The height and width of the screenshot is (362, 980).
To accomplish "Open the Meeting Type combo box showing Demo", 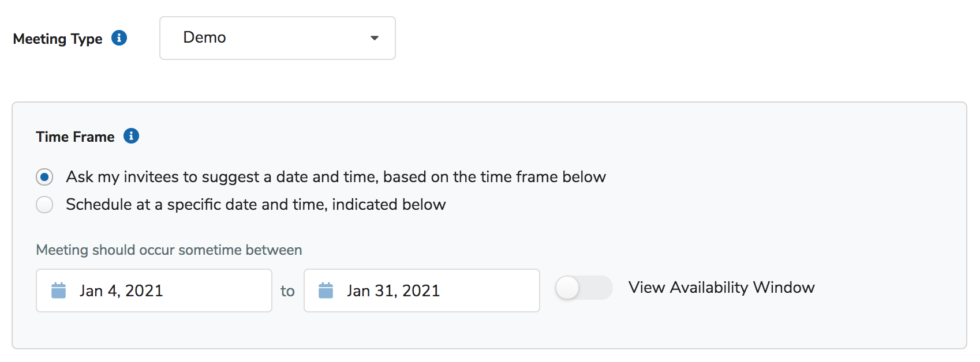I will tap(277, 38).
